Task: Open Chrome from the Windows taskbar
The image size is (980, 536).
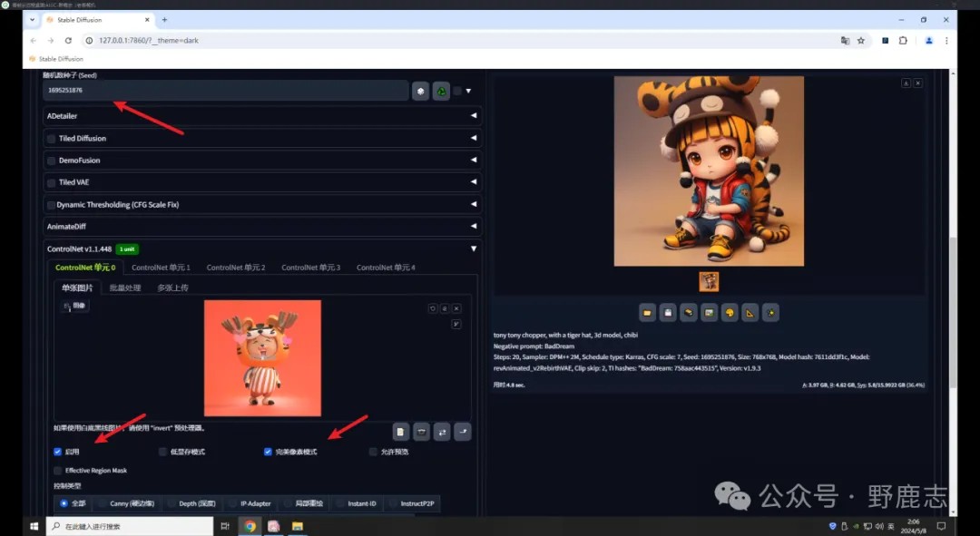Action: click(250, 526)
